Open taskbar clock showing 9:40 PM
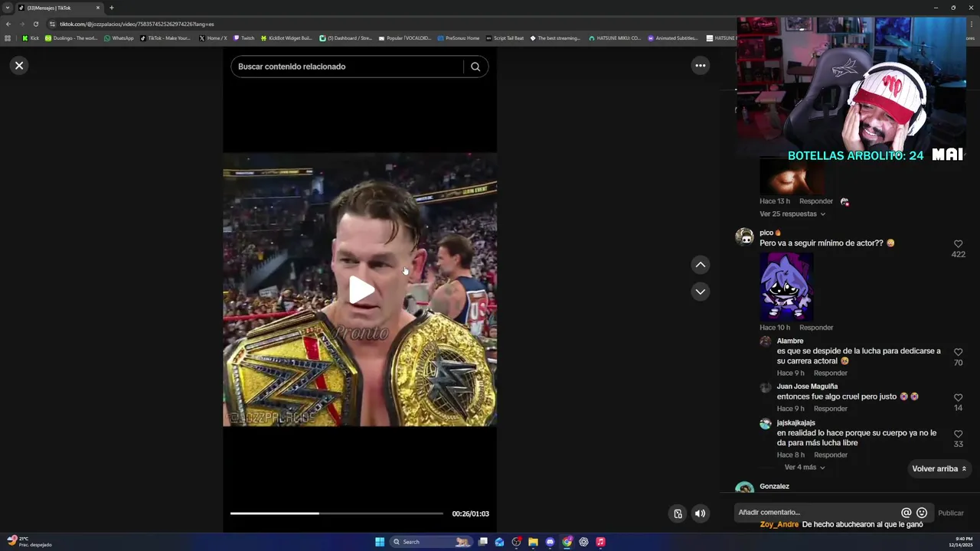 [961, 542]
